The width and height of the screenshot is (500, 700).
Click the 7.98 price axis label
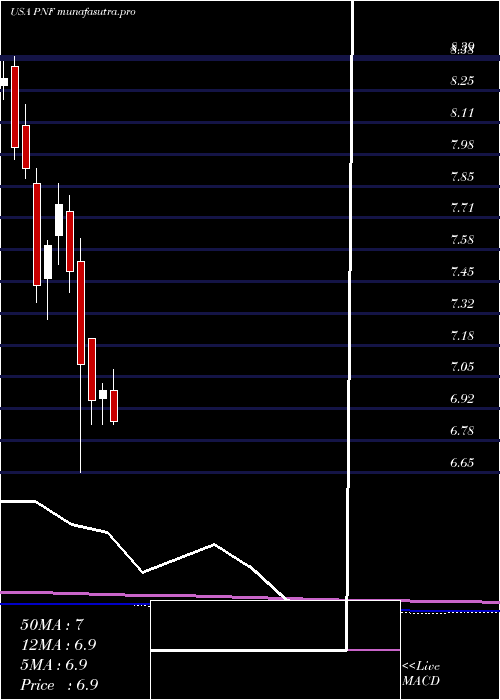coord(462,145)
